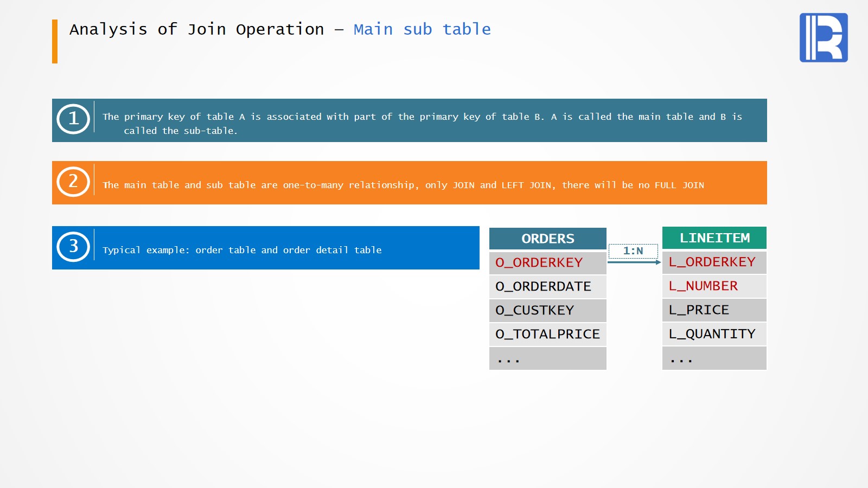Click the 1:N relationship label
The image size is (868, 488).
(x=633, y=251)
